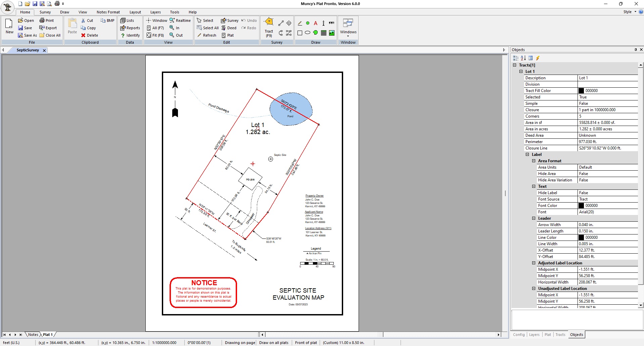The width and height of the screenshot is (644, 346).
Task: Collapse Adjusted Label Location section
Action: point(534,263)
